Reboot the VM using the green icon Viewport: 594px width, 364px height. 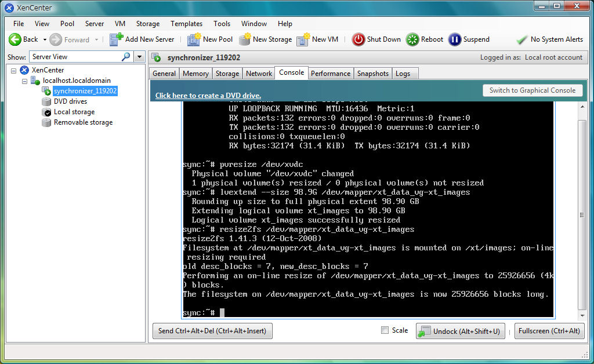tap(412, 39)
